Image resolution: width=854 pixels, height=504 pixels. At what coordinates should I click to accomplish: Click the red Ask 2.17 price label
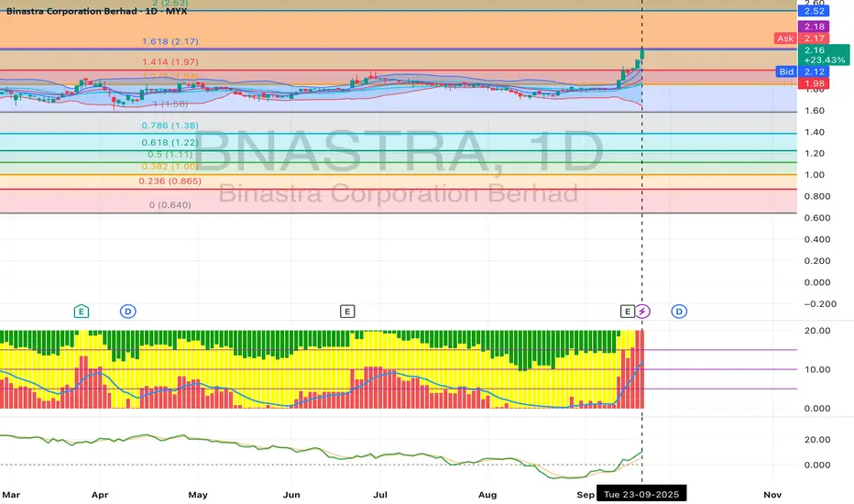[802, 38]
